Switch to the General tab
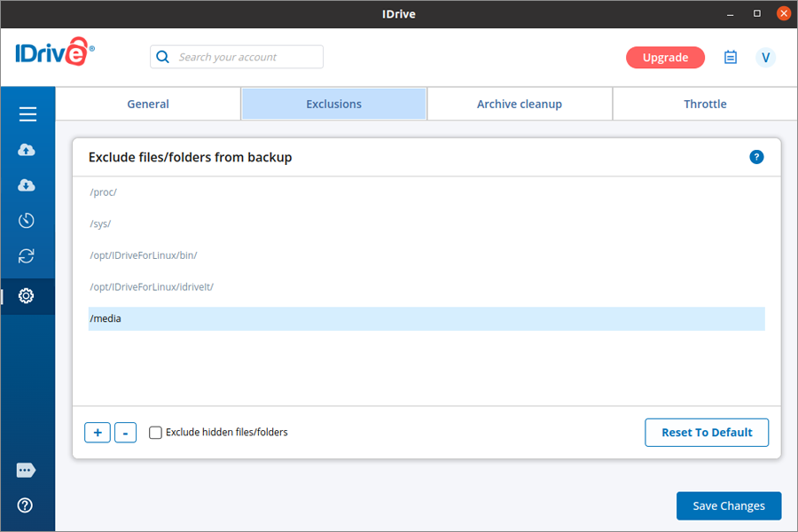This screenshot has height=532, width=798. pyautogui.click(x=148, y=104)
